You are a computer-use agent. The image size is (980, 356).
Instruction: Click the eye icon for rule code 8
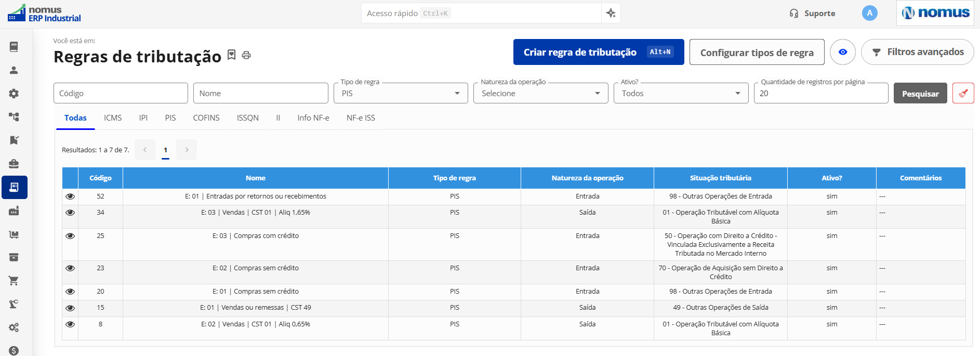click(x=70, y=324)
